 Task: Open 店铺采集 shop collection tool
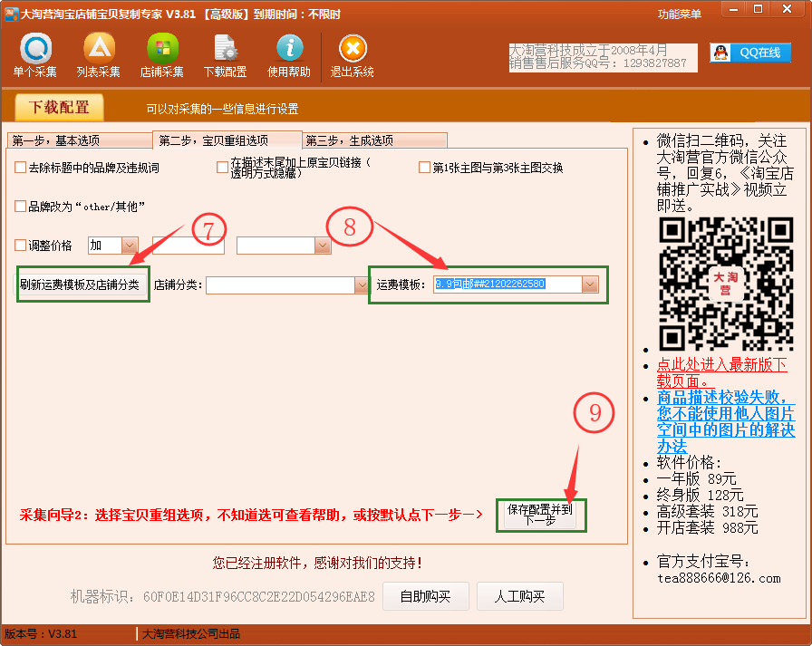(161, 55)
